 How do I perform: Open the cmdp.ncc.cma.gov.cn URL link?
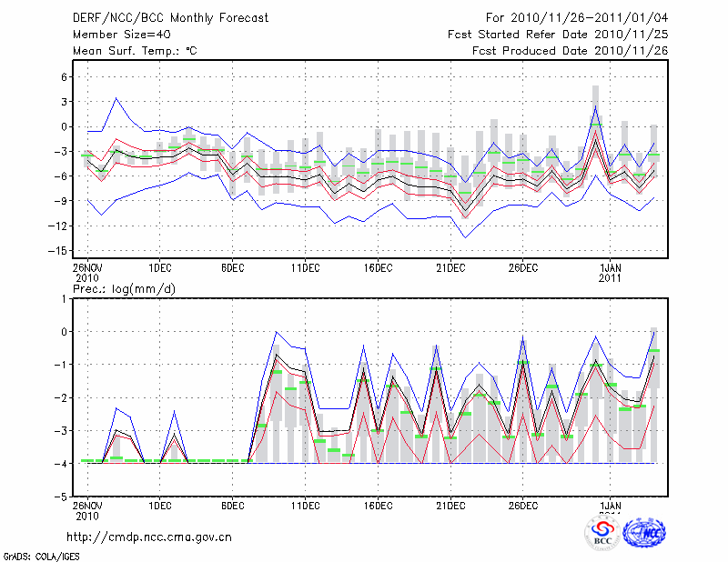click(149, 537)
